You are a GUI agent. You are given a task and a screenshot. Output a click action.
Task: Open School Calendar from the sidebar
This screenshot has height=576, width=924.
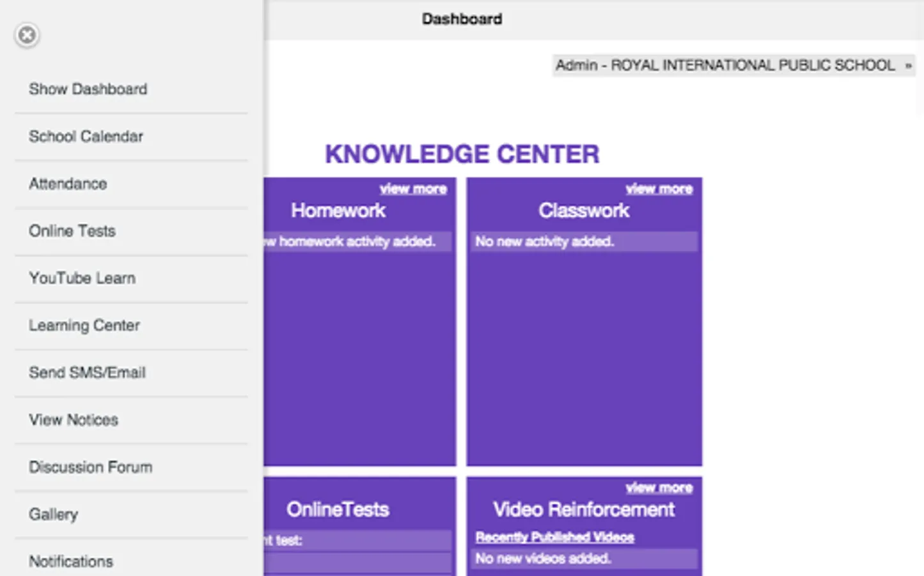(86, 136)
